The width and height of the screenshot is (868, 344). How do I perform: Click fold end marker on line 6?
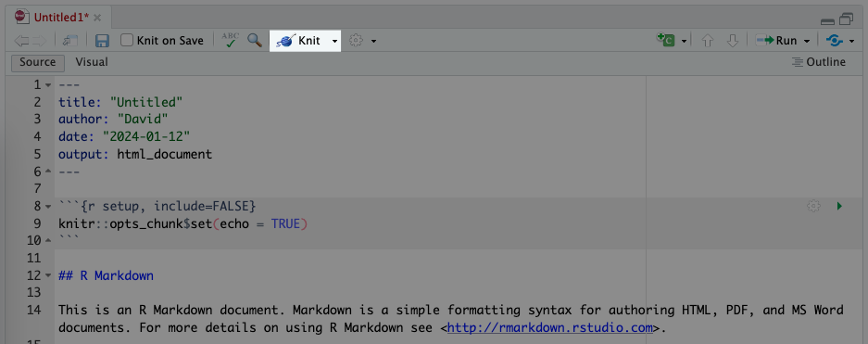48,172
